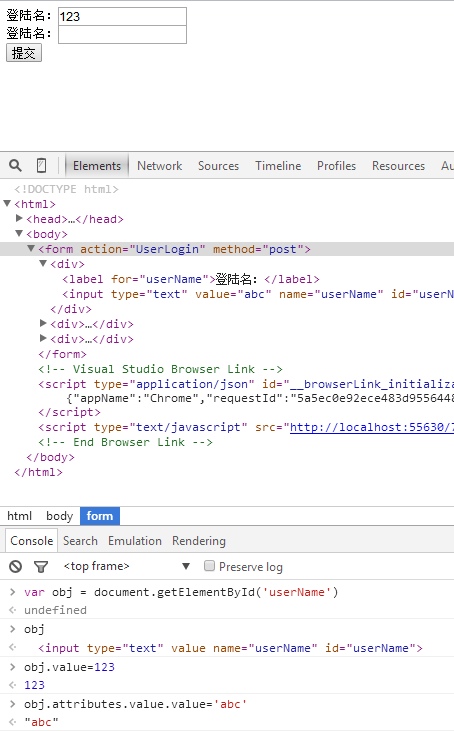Click the var obj getElementById console line
The image size is (454, 731).
click(x=181, y=592)
